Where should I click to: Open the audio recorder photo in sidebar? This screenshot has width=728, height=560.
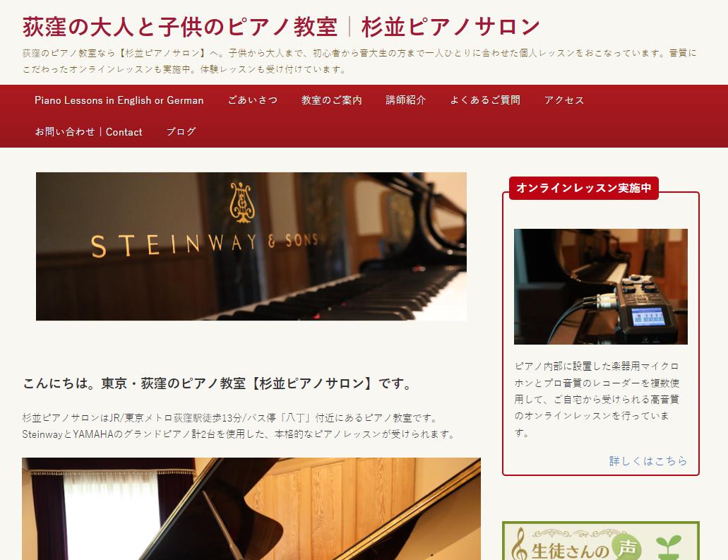pos(600,287)
